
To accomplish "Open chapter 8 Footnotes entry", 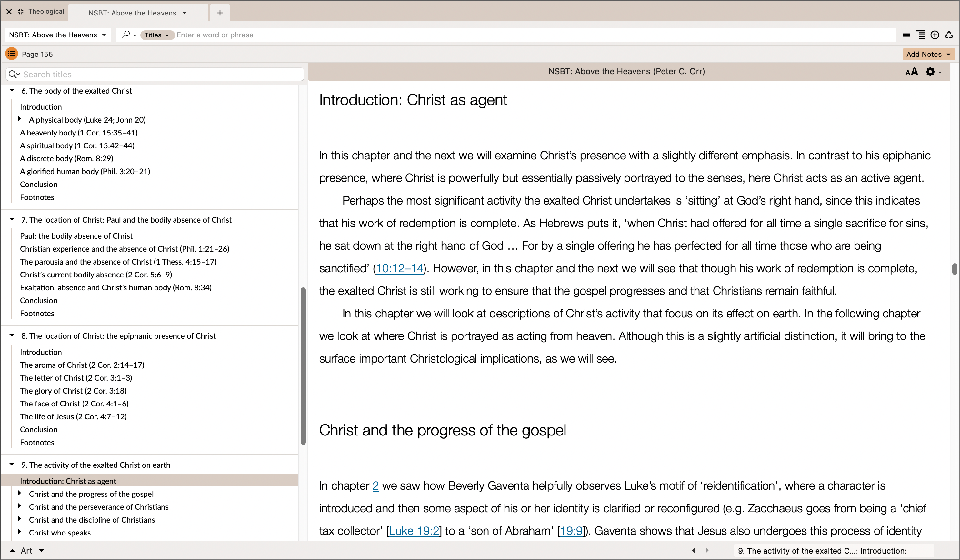I will [x=37, y=442].
